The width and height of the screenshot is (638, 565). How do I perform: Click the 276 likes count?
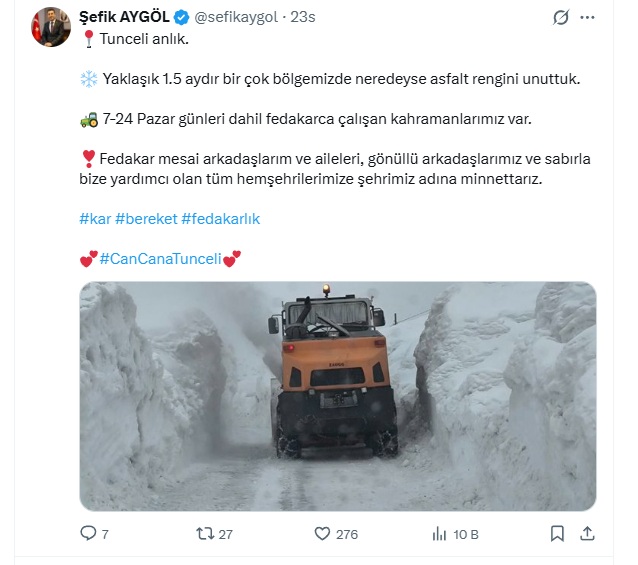pos(347,534)
